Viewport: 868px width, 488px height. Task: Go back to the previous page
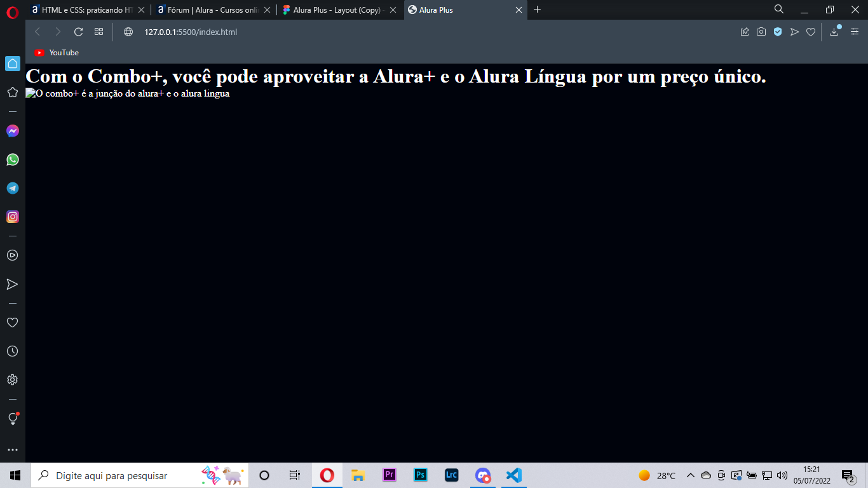click(x=37, y=32)
